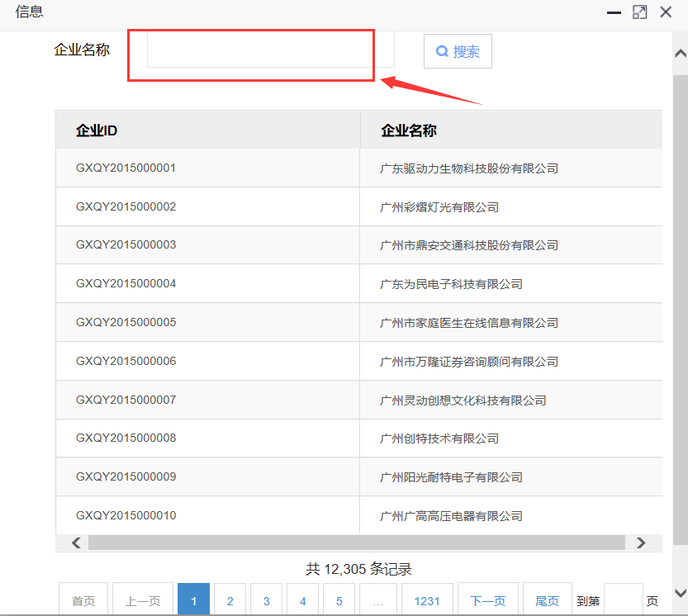Click the 企业名称 column header
The image size is (688, 616).
pyautogui.click(x=511, y=130)
